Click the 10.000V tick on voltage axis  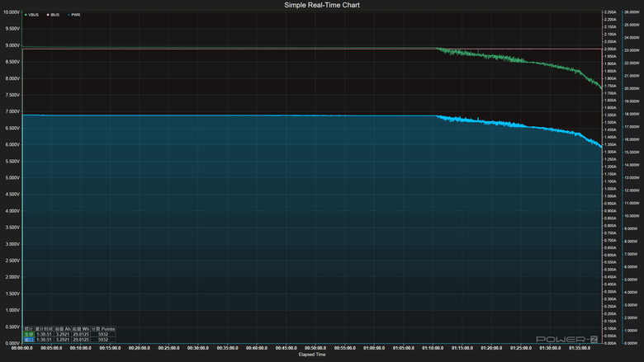11,12
